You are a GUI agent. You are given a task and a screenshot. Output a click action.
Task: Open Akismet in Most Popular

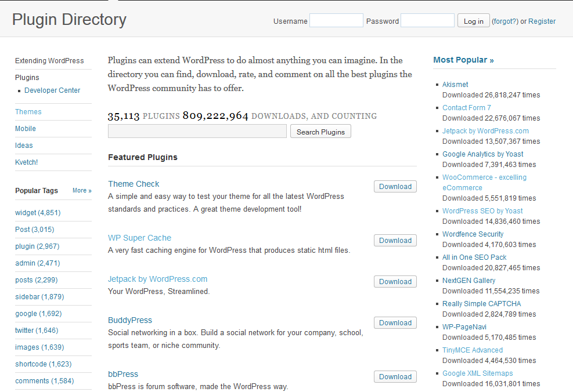tap(455, 84)
